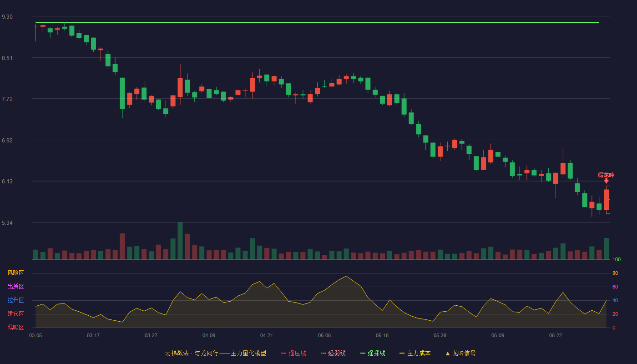The width and height of the screenshot is (637, 364).
Task: Click the 40 indicator axis value
Action: pyautogui.click(x=615, y=300)
